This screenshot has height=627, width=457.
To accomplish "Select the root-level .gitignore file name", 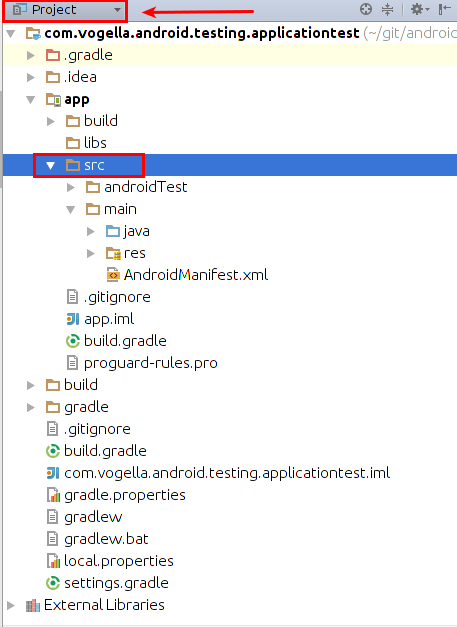I will [97, 429].
